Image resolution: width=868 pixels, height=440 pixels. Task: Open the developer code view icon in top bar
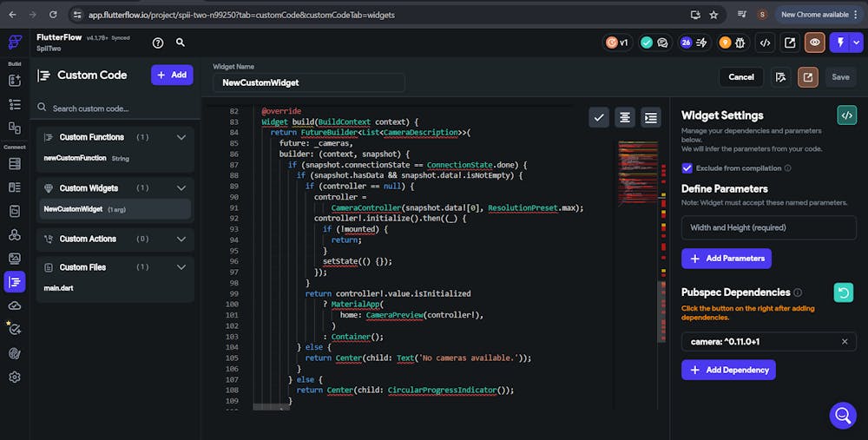tap(765, 43)
